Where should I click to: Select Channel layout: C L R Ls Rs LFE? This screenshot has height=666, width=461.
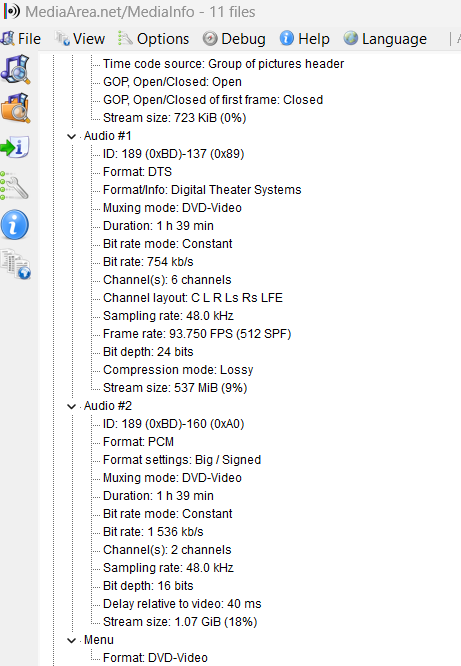coord(193,298)
